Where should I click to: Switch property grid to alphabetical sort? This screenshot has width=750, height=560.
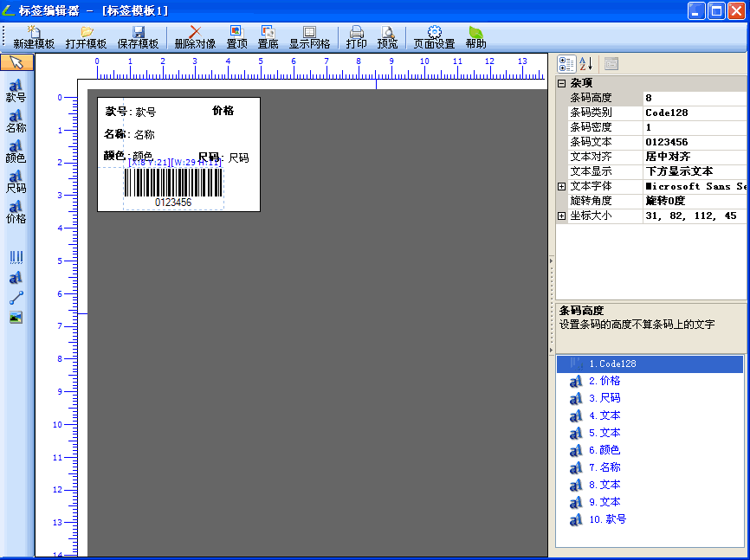[x=585, y=64]
